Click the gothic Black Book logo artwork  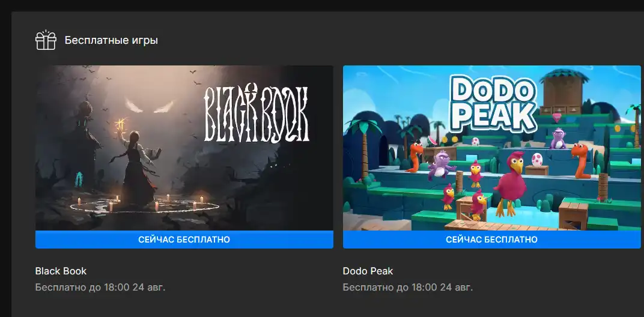[x=257, y=113]
